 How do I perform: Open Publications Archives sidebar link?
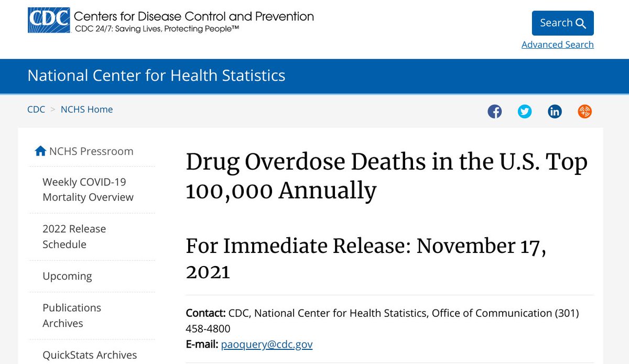click(x=72, y=315)
